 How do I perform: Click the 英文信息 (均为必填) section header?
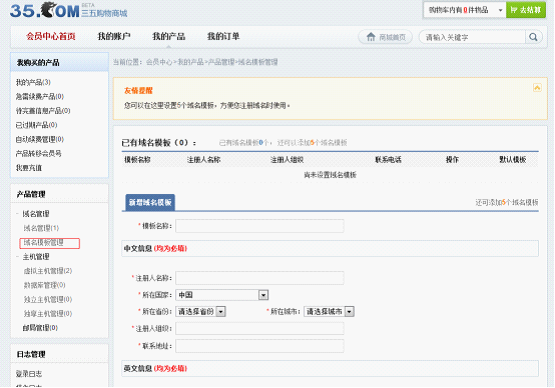pyautogui.click(x=330, y=369)
